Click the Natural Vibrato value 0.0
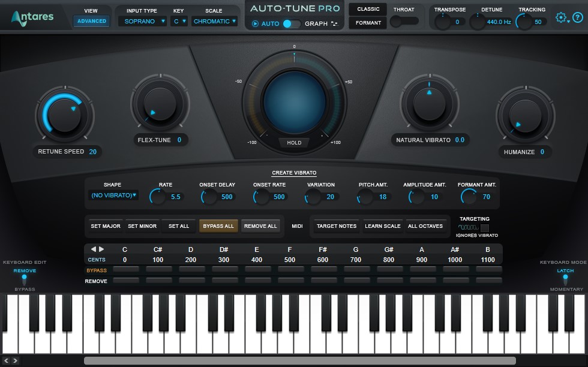The height and width of the screenshot is (367, 588). coord(460,140)
